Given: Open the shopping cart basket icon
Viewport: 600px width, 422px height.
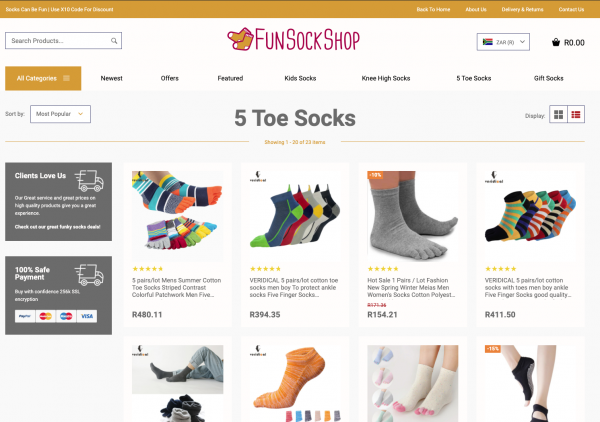Looking at the screenshot, I should point(556,42).
